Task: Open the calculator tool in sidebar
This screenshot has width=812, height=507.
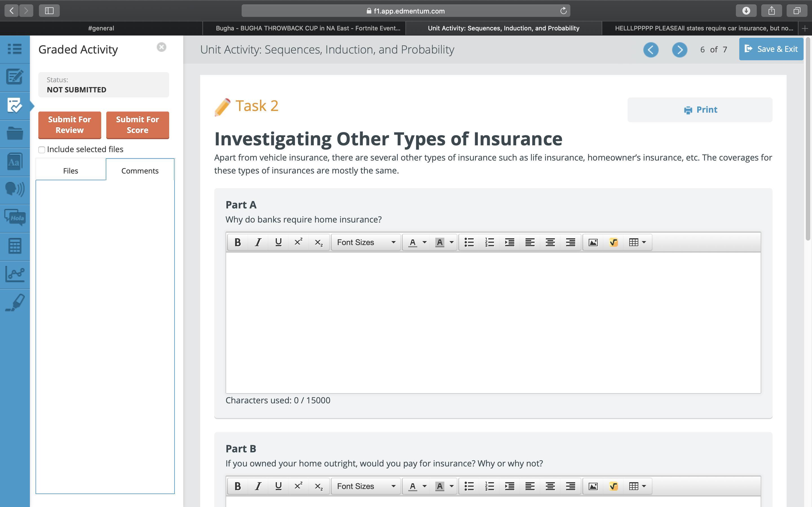Action: [x=15, y=246]
